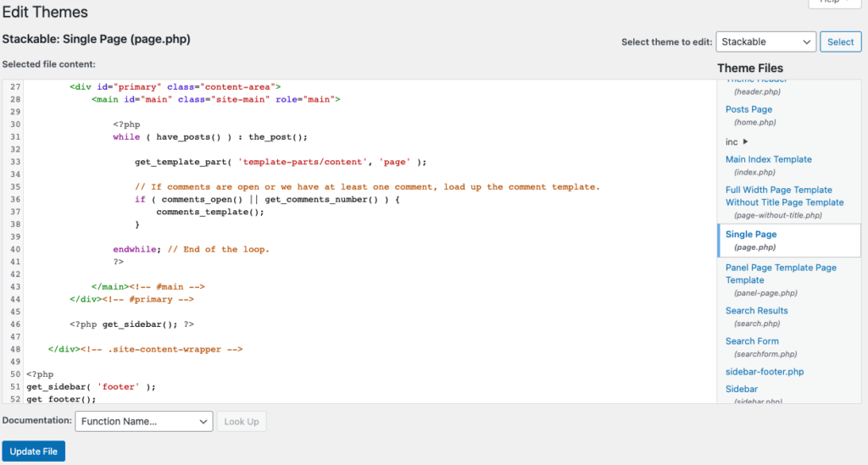
Task: Click the endwhile code line
Action: 191,249
